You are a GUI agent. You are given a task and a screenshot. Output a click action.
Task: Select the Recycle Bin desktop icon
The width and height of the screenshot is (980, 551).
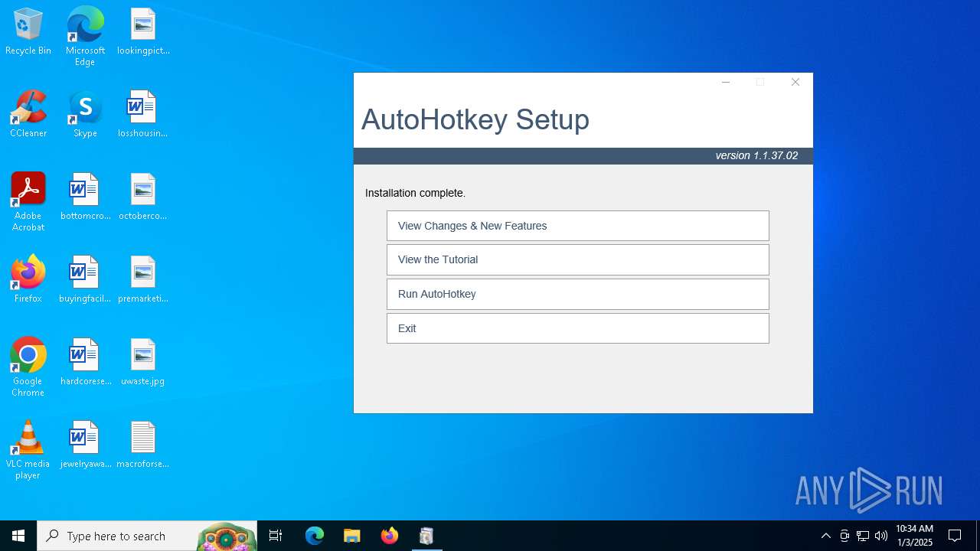pos(28,32)
